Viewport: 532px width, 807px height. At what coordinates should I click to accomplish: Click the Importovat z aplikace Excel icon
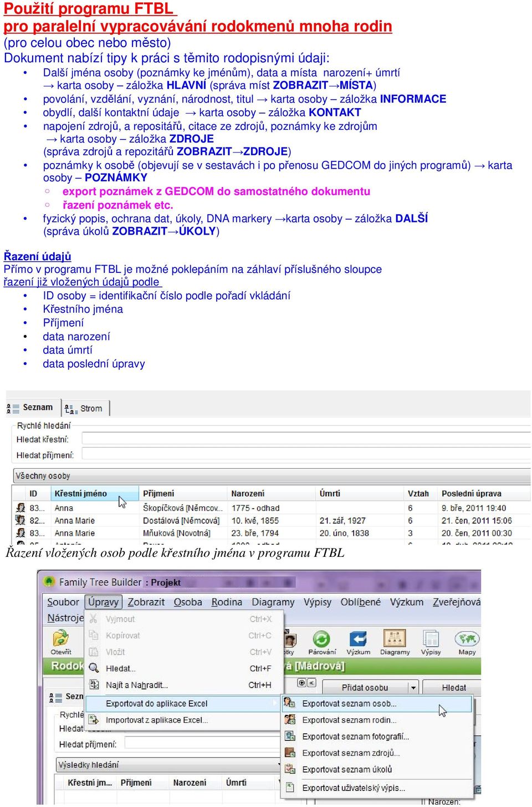pyautogui.click(x=94, y=720)
